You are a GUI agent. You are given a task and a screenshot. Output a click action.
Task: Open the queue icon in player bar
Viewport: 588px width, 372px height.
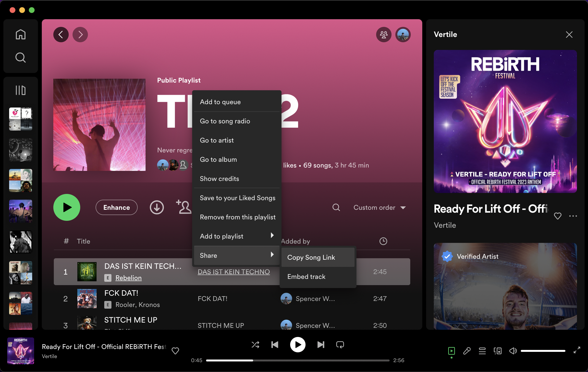(x=482, y=351)
